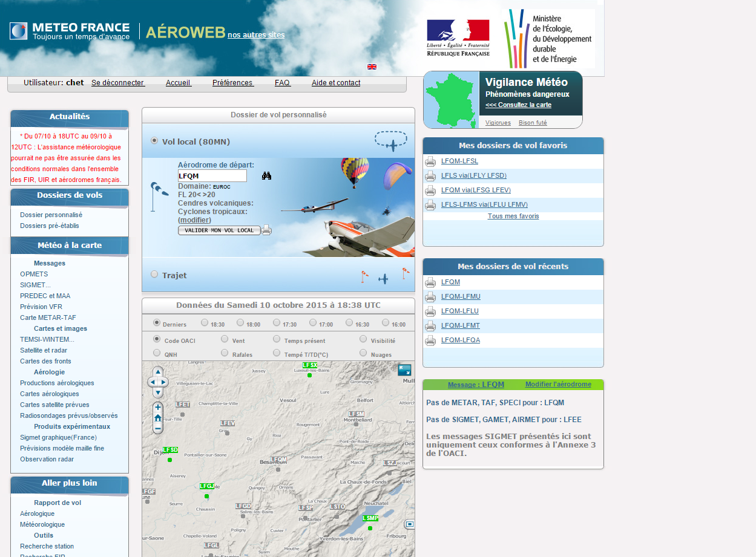Open Radiosondages prévus/observés entry
This screenshot has width=756, height=557.
point(69,415)
